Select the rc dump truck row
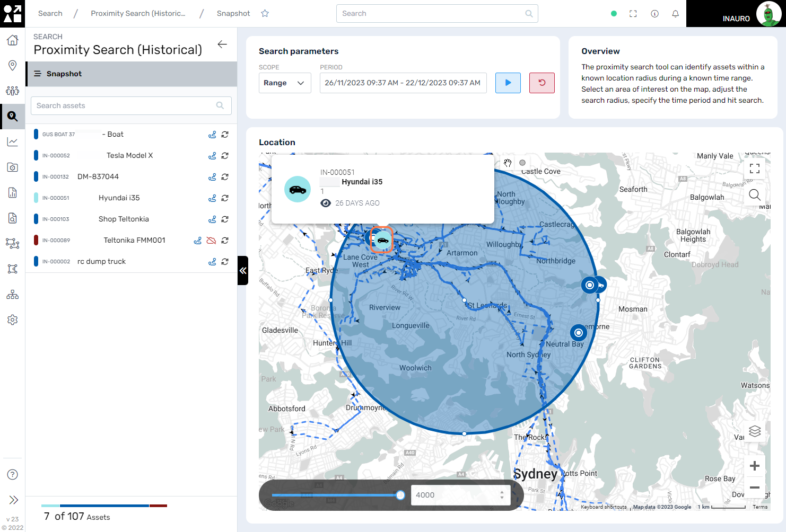786x532 pixels. tap(132, 262)
